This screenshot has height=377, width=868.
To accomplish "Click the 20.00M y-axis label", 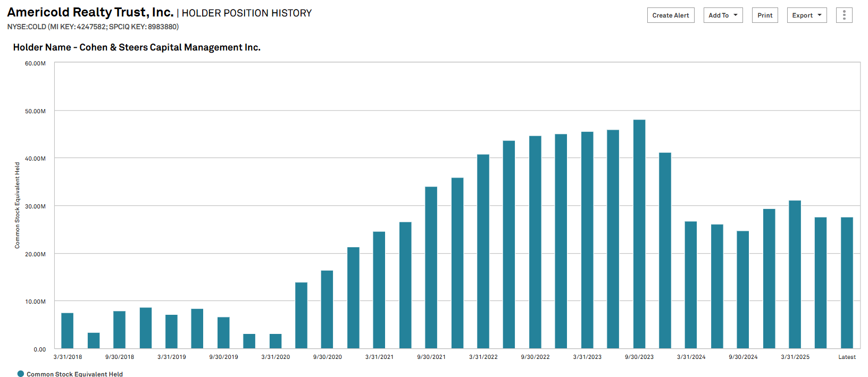I will tap(35, 254).
